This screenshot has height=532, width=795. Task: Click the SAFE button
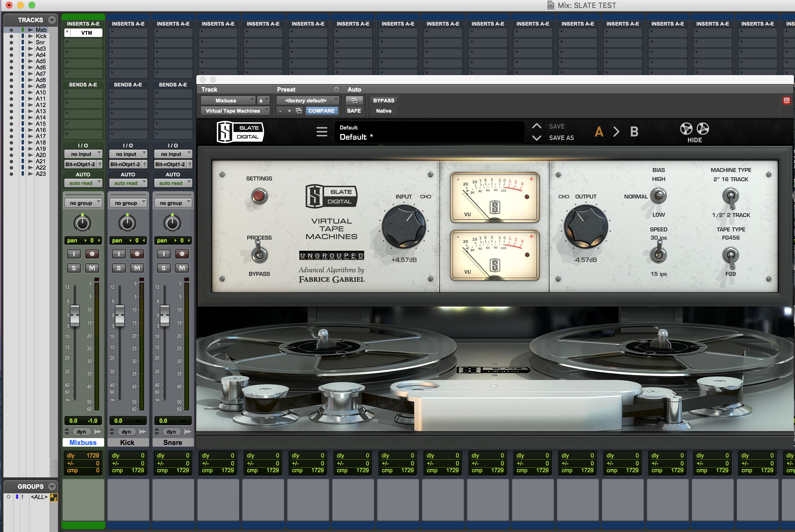click(x=354, y=111)
